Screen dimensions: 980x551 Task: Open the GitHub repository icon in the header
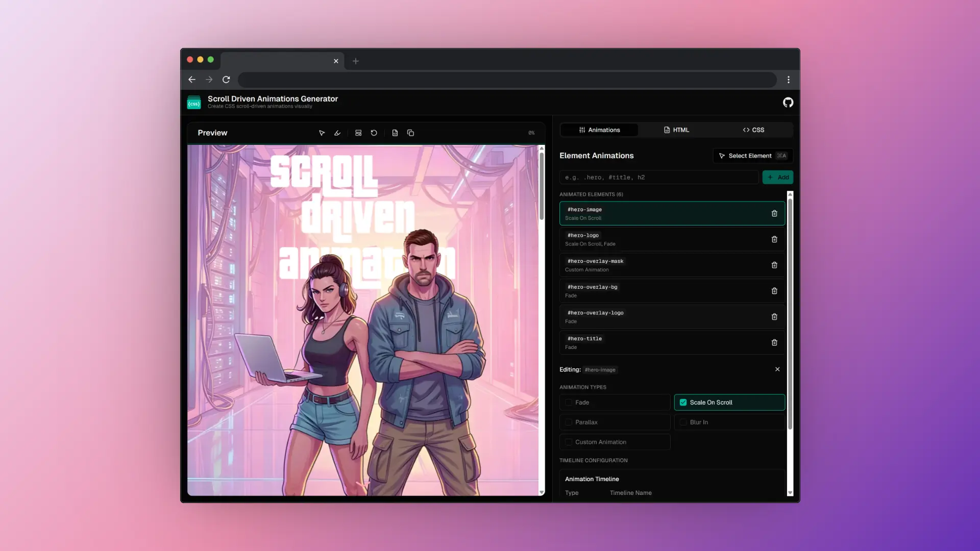pyautogui.click(x=788, y=102)
